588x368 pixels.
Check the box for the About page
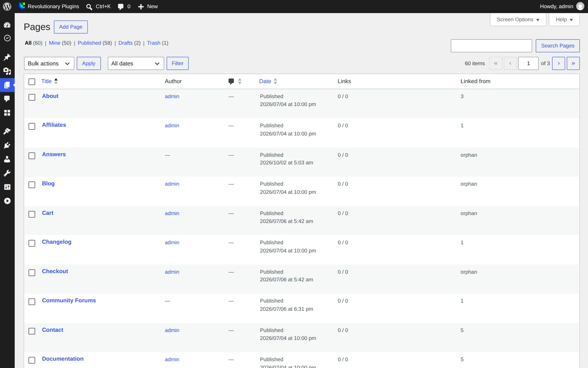click(32, 97)
